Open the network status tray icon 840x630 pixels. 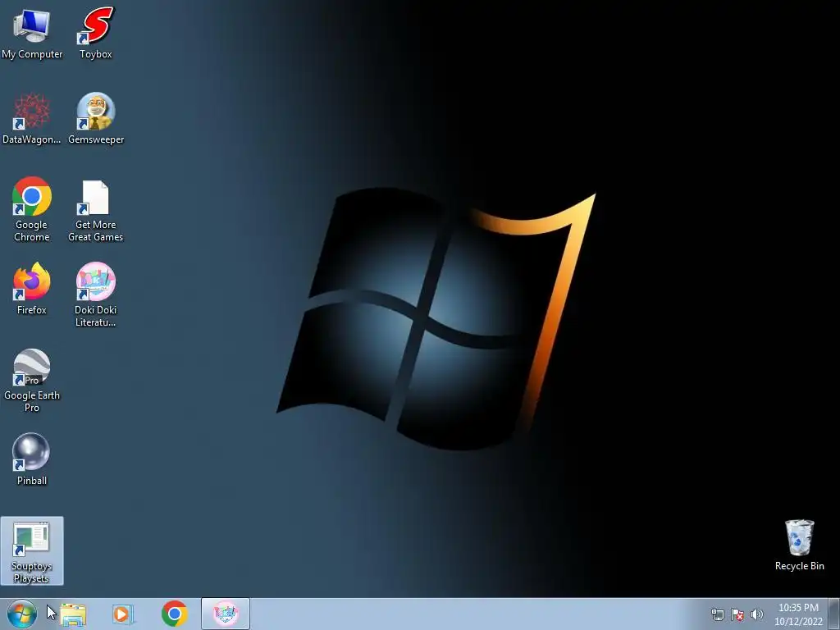[717, 614]
